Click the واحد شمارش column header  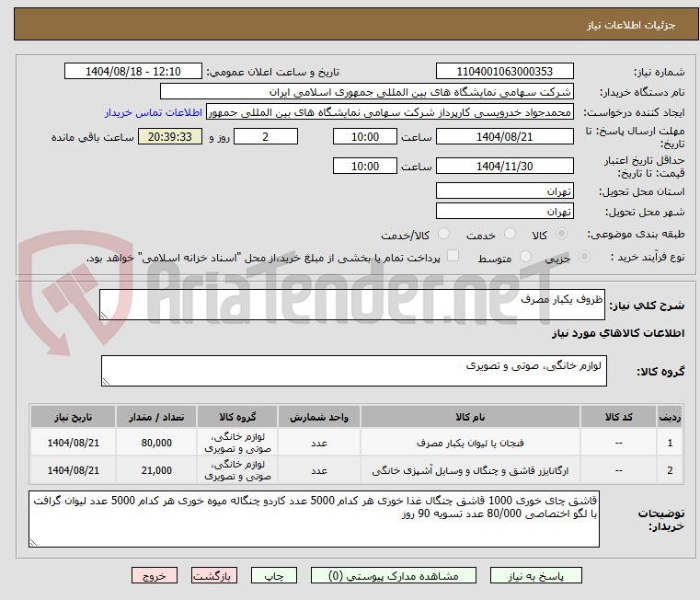(x=319, y=417)
